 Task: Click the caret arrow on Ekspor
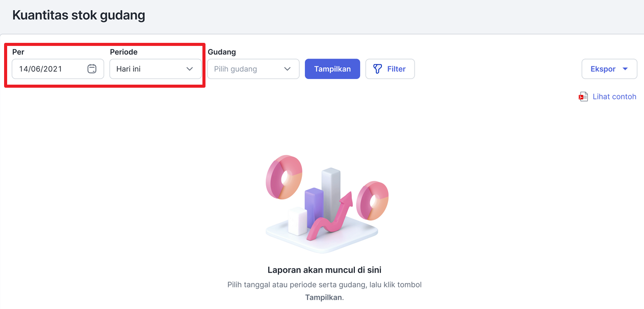[x=625, y=69]
